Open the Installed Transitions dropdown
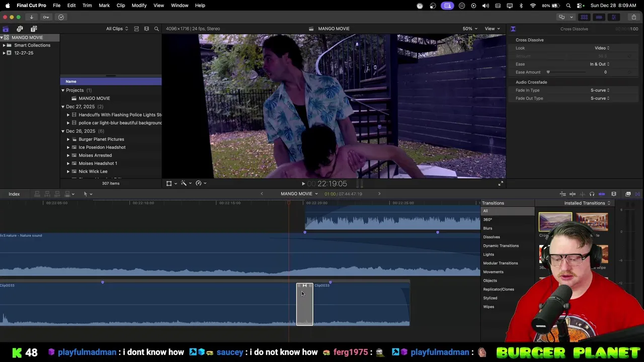 coord(587,203)
